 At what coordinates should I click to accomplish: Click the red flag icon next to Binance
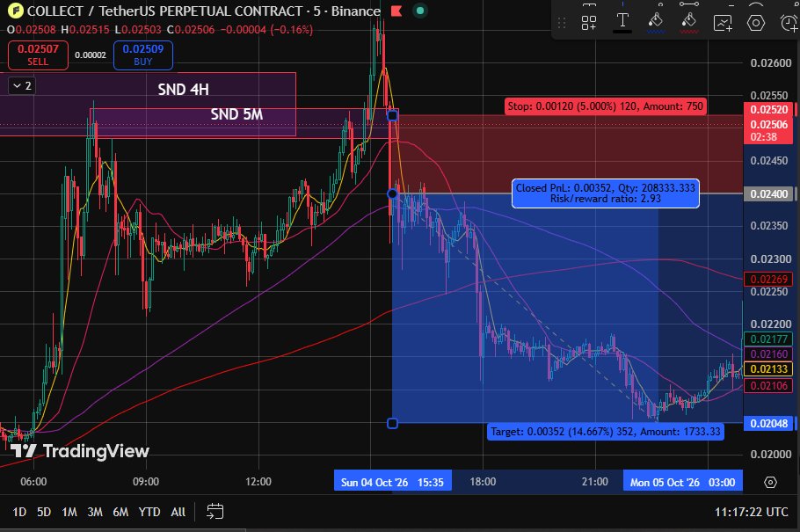pos(396,11)
